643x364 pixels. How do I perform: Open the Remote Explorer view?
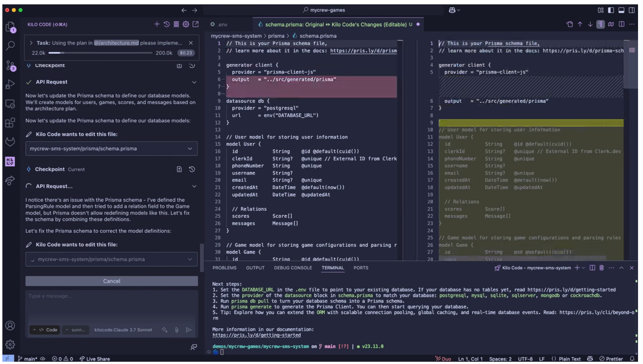click(10, 104)
